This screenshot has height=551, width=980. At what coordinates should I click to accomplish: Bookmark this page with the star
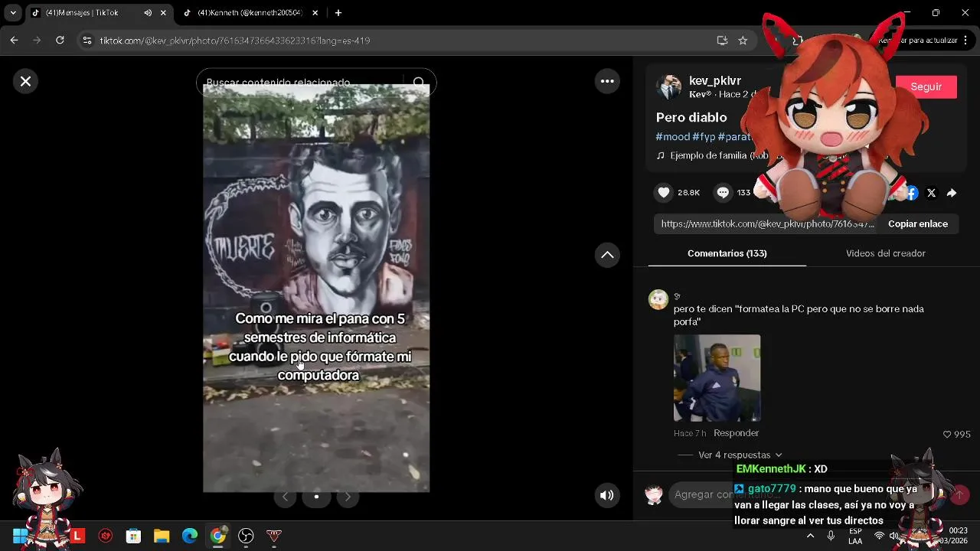[743, 41]
